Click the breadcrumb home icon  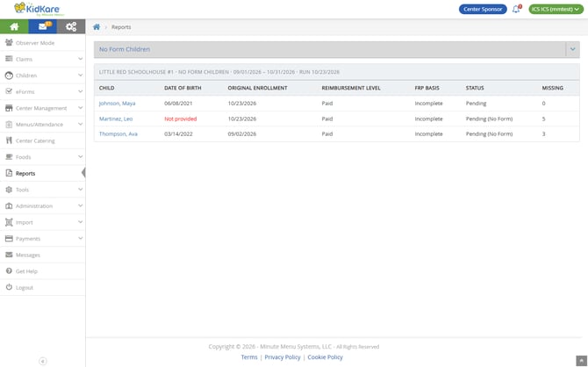97,27
